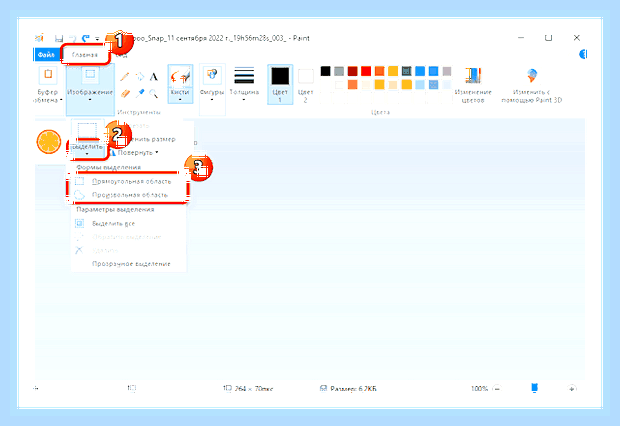
Task: Click the Кисти brush icon
Action: (180, 76)
